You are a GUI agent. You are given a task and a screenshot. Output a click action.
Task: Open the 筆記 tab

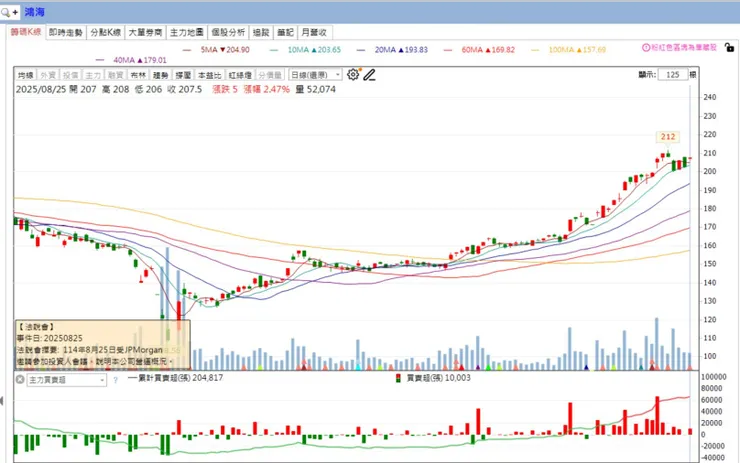pos(285,32)
